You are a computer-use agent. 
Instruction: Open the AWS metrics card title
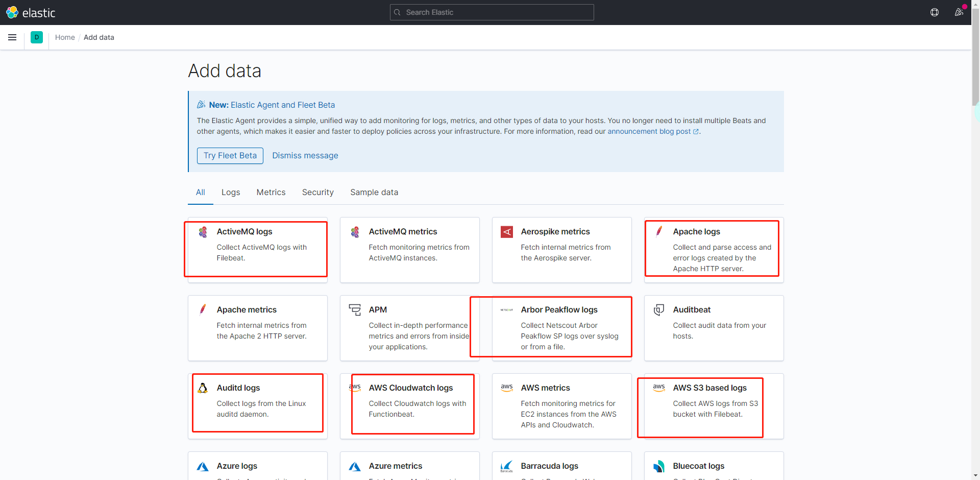(x=546, y=388)
